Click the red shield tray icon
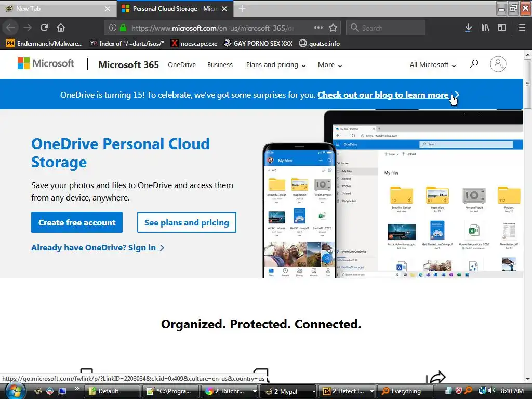Screen dimensions: 532x399 coord(459,391)
